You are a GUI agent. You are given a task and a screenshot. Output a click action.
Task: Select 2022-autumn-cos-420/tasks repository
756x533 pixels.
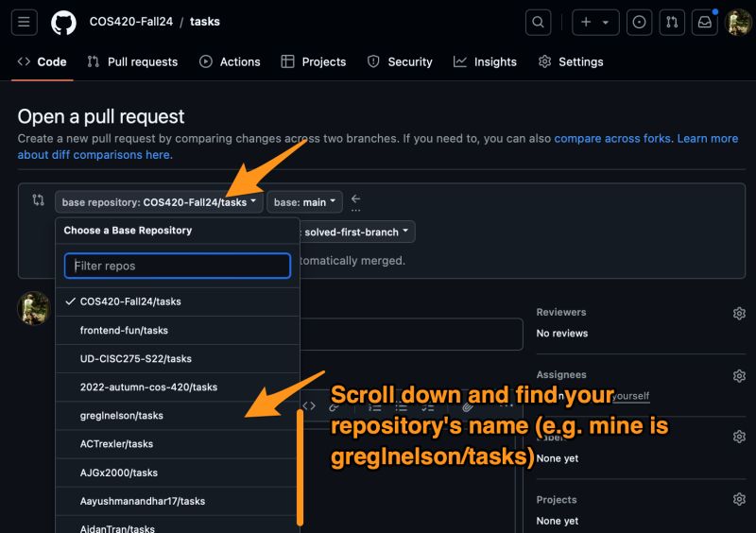point(178,387)
